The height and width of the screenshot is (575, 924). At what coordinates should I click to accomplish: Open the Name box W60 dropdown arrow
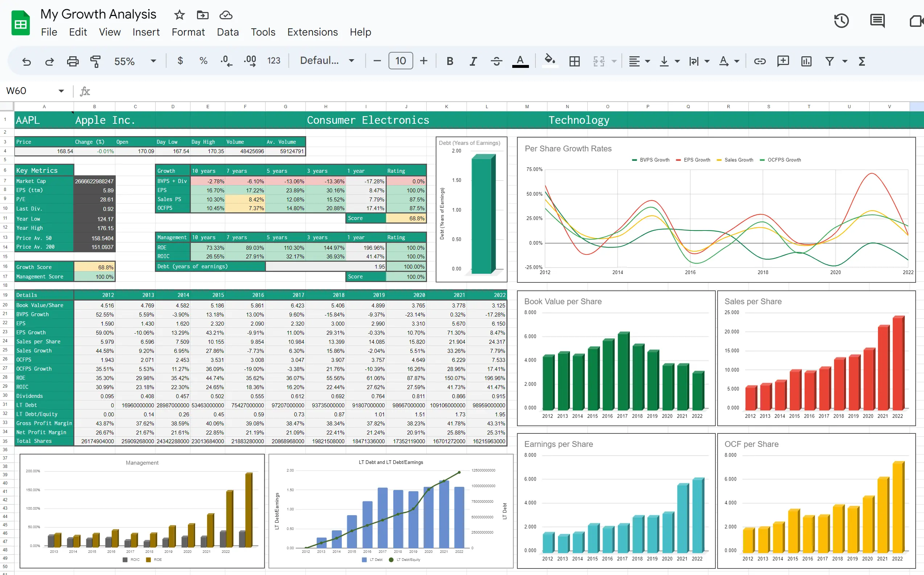point(61,91)
